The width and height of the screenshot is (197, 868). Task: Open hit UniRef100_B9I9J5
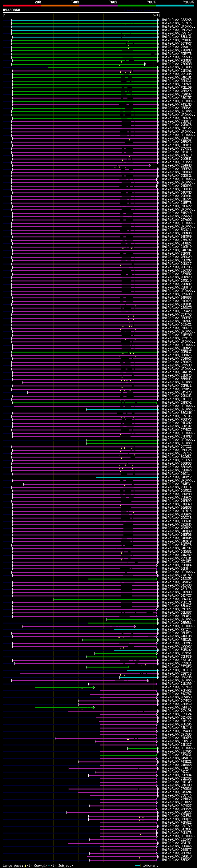tap(176, 23)
